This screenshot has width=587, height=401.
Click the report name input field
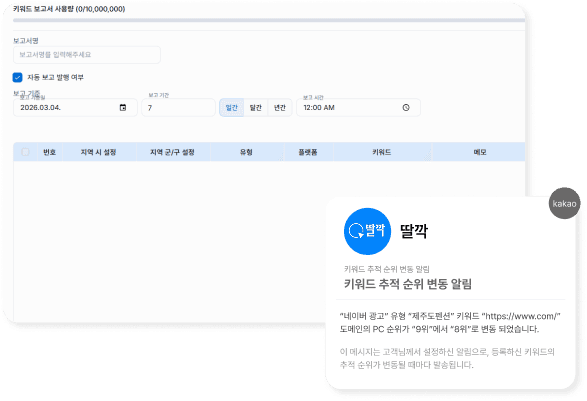[87, 55]
